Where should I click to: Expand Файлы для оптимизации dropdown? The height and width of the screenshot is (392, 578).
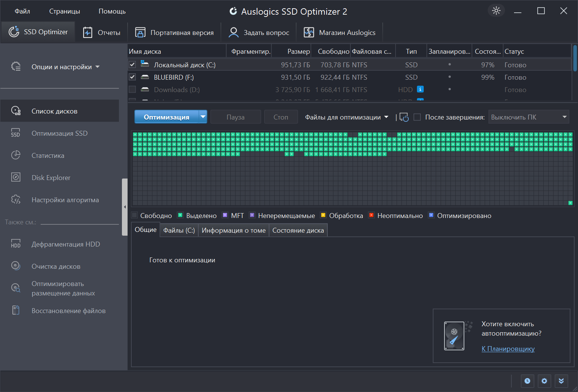coord(347,117)
